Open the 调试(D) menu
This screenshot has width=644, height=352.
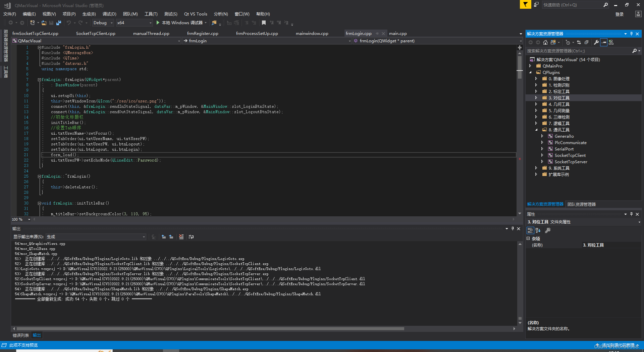pyautogui.click(x=109, y=14)
